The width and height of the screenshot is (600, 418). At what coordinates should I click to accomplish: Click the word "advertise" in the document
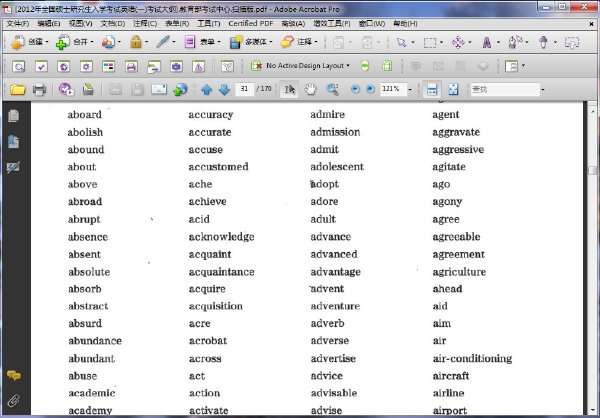[x=333, y=359]
